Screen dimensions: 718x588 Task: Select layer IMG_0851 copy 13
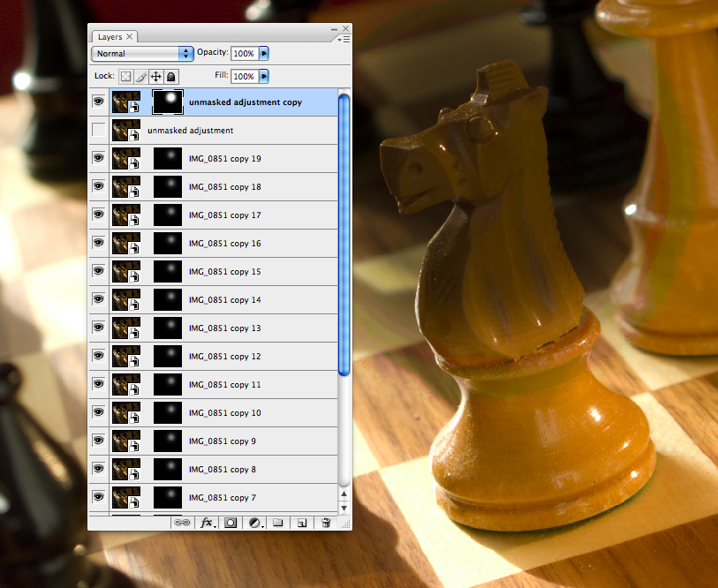(x=225, y=328)
